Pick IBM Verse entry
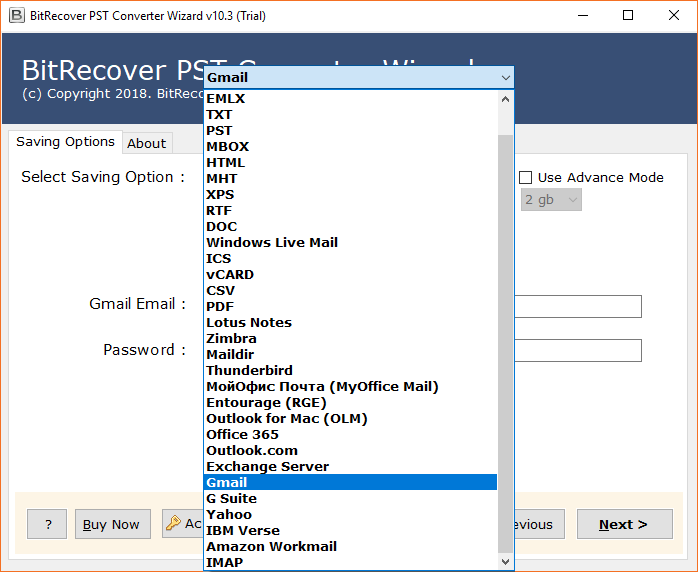The image size is (698, 572). tap(350, 531)
